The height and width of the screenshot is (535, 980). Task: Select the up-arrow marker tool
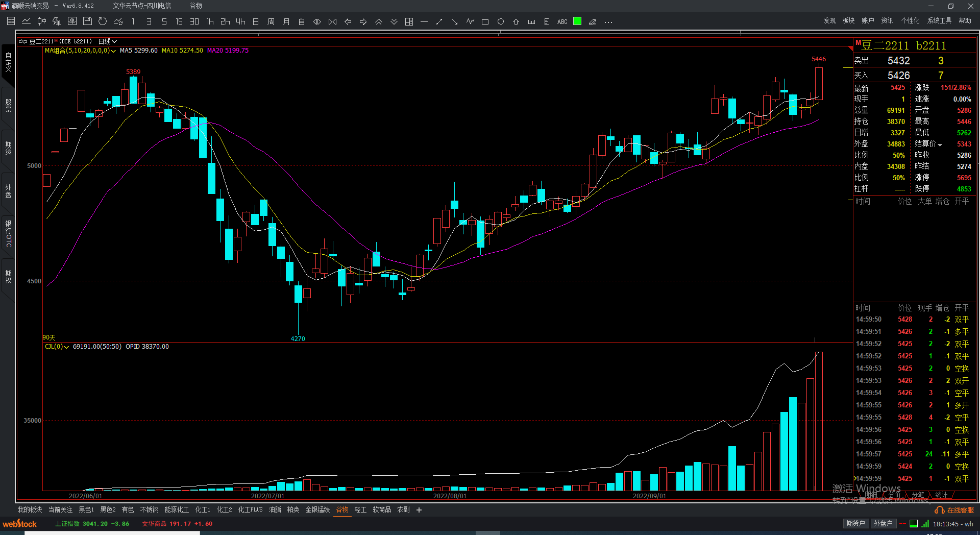point(516,21)
